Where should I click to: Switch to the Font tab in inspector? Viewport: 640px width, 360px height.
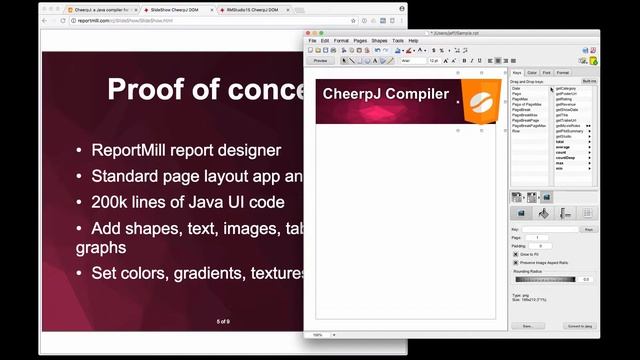pyautogui.click(x=547, y=73)
